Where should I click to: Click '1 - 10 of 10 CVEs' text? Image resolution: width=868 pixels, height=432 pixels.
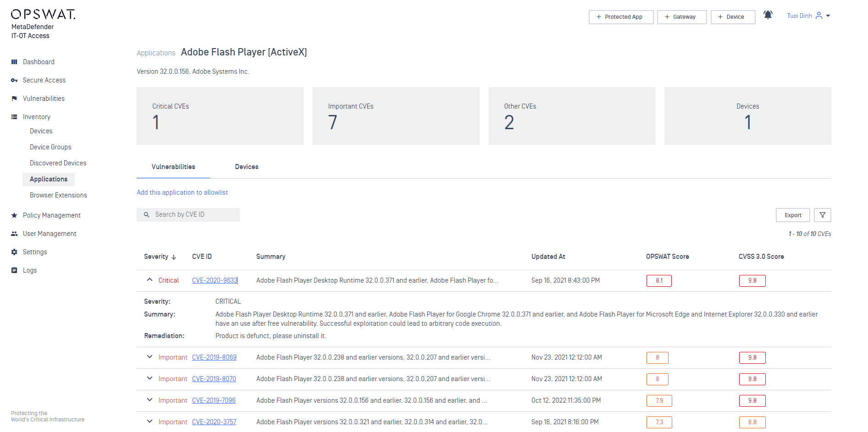[810, 234]
